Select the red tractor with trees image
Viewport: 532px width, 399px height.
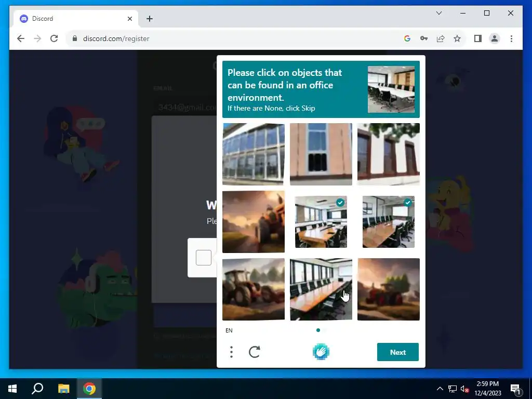tap(389, 289)
